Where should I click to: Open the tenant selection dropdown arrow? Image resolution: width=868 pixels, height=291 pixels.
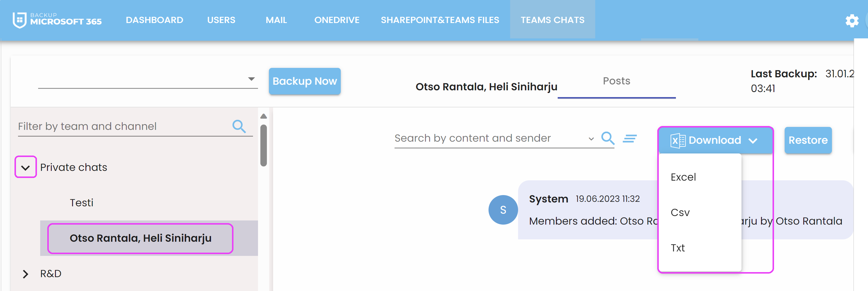click(251, 79)
